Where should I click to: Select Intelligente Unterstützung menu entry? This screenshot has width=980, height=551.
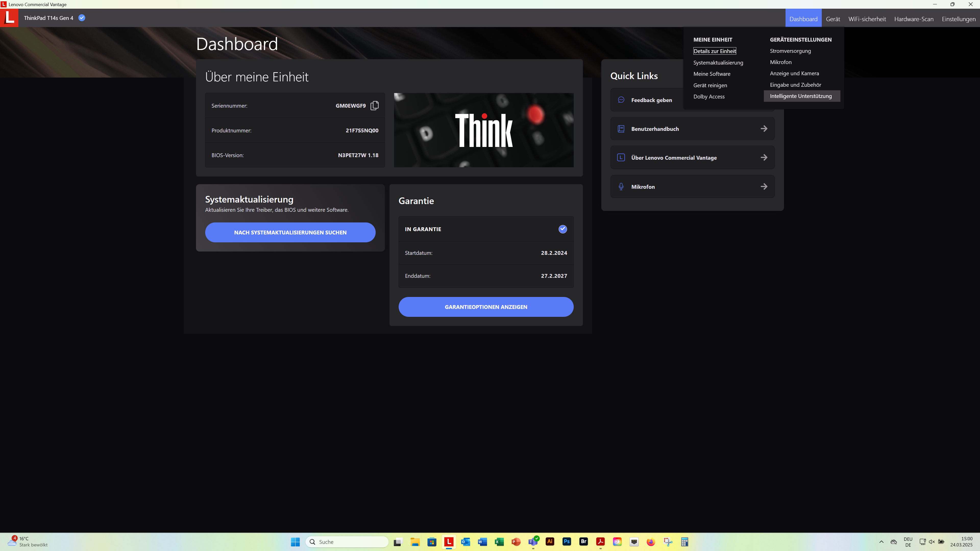(x=802, y=96)
